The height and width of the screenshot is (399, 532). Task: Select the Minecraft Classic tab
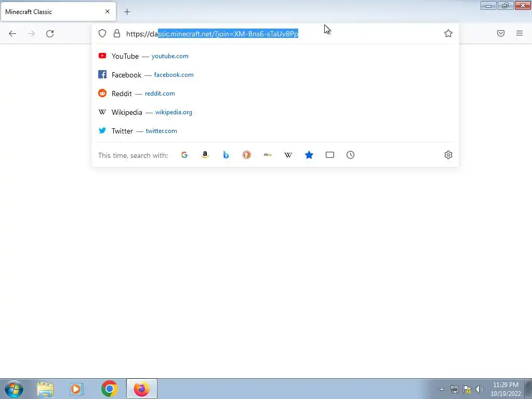(x=58, y=11)
